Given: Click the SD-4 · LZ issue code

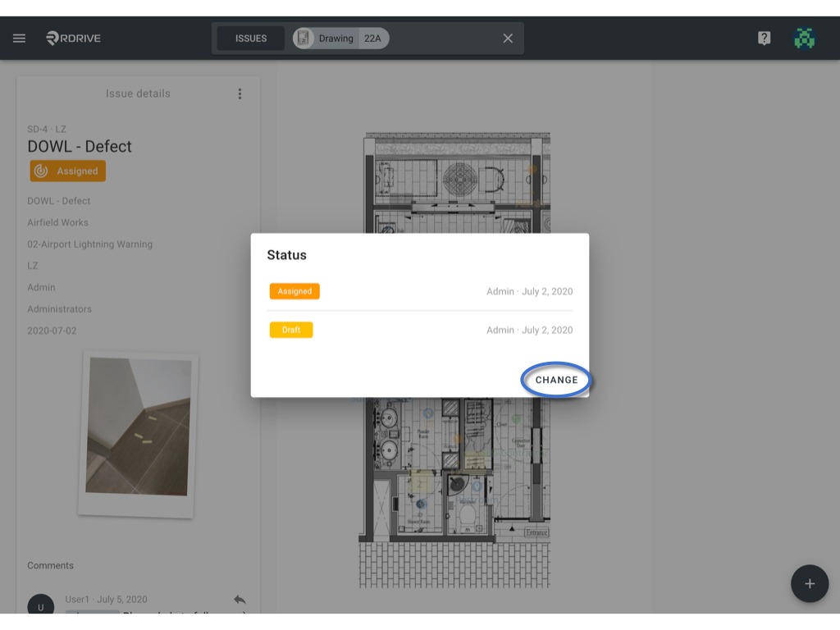Looking at the screenshot, I should [x=47, y=129].
